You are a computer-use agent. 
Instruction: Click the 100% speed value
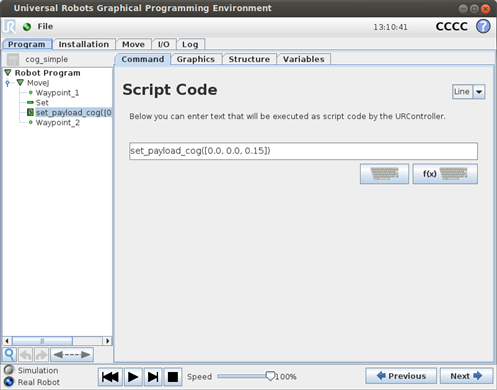286,377
